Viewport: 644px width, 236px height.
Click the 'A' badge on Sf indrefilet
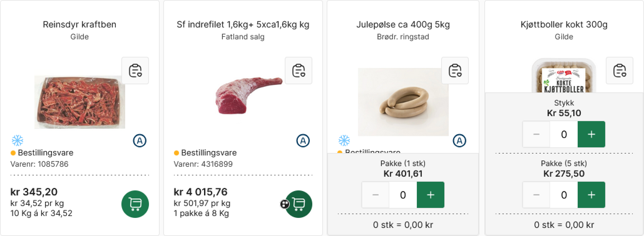tap(303, 141)
